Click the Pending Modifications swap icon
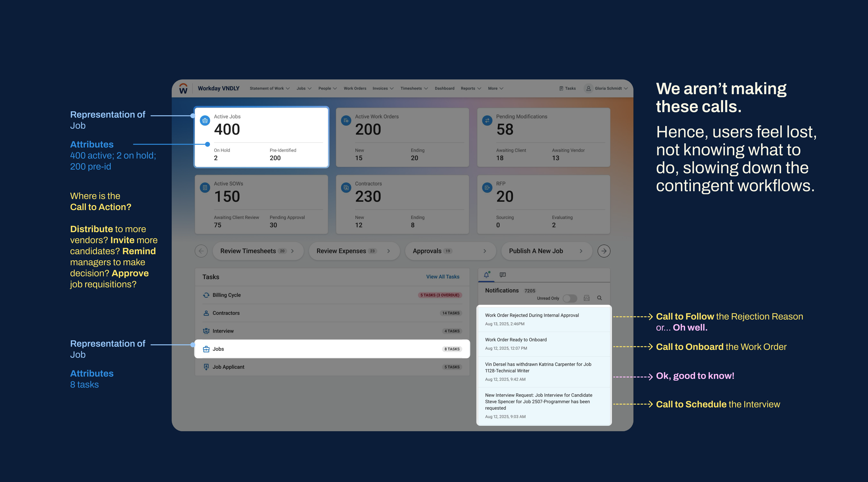The image size is (868, 482). pos(487,120)
